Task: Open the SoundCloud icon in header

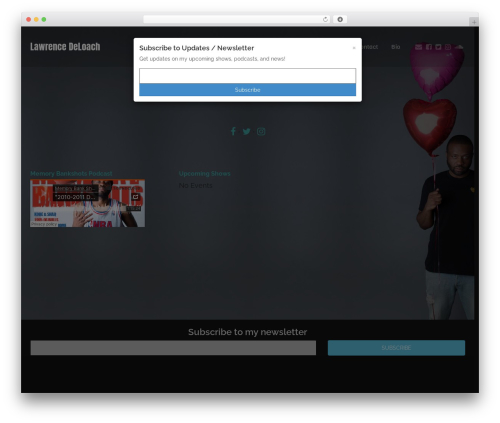Action: pyautogui.click(x=459, y=47)
